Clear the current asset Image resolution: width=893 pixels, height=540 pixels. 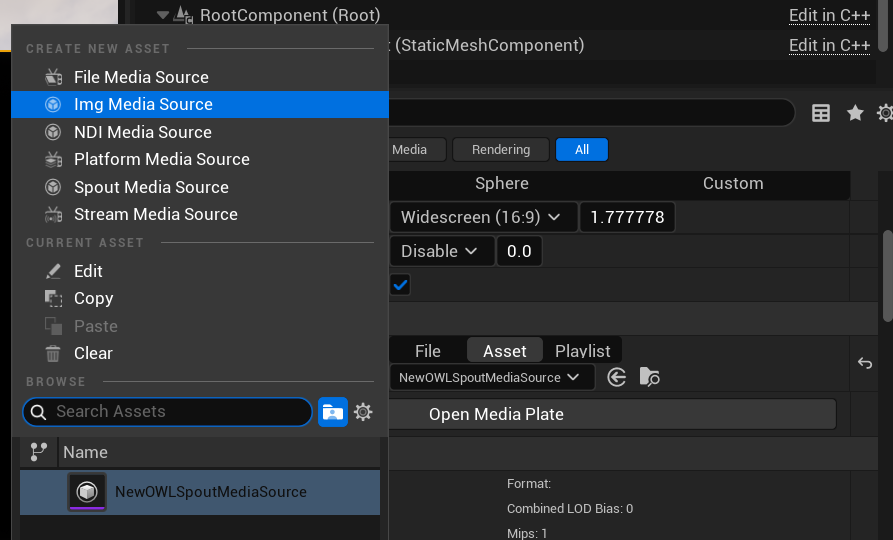click(200, 353)
